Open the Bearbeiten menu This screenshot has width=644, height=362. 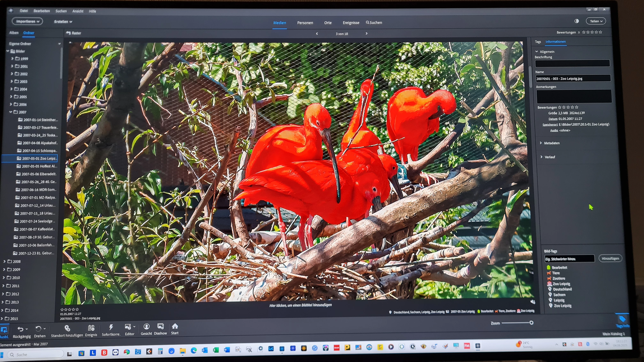tap(42, 11)
